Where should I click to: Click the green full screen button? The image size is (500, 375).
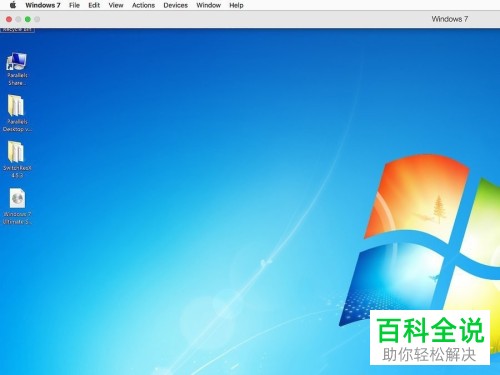(28, 19)
